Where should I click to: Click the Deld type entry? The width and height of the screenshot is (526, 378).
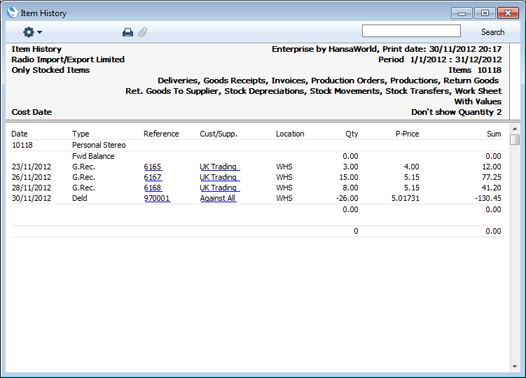(x=80, y=198)
